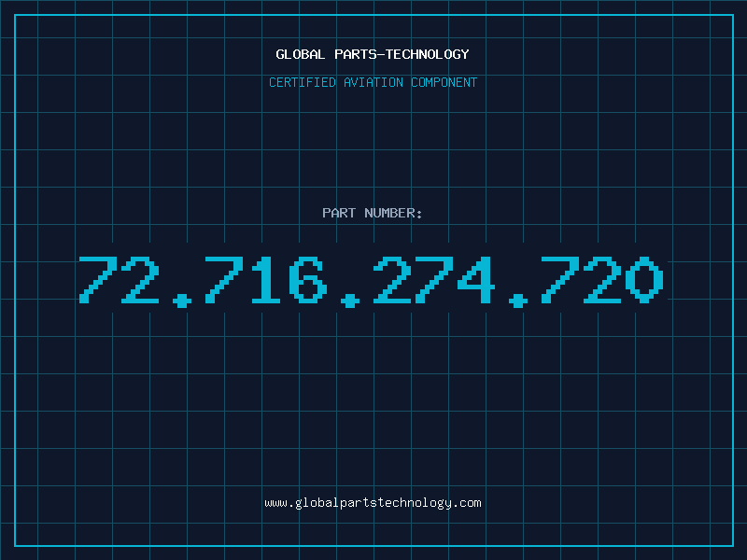Select the CERTIFIED AVIATION COMPONENT subtitle
747x560 pixels.
(x=373, y=82)
